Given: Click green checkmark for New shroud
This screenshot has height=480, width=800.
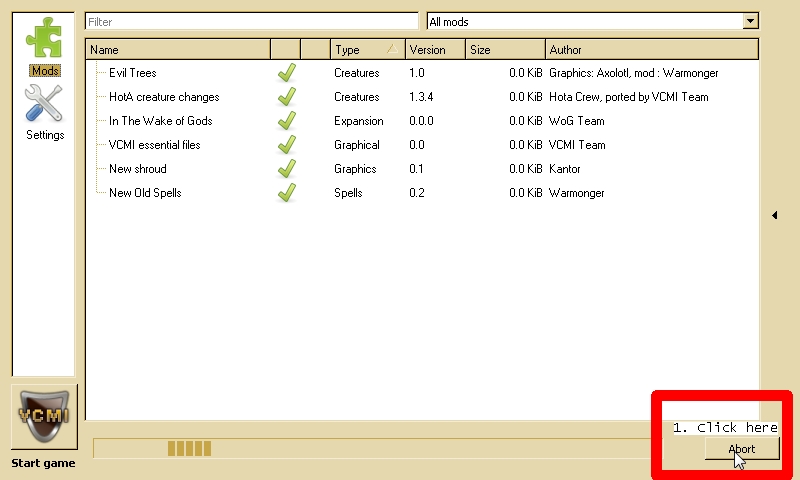Looking at the screenshot, I should tap(286, 169).
